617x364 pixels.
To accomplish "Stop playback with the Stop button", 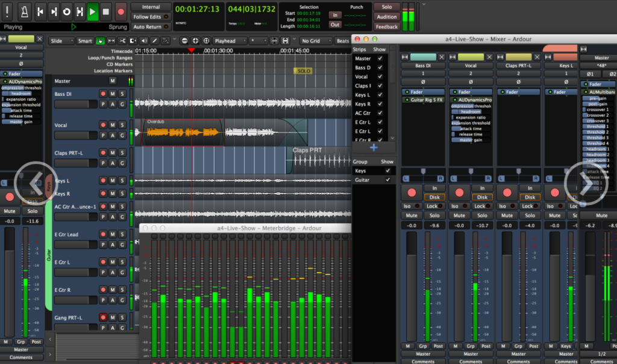I will click(106, 11).
